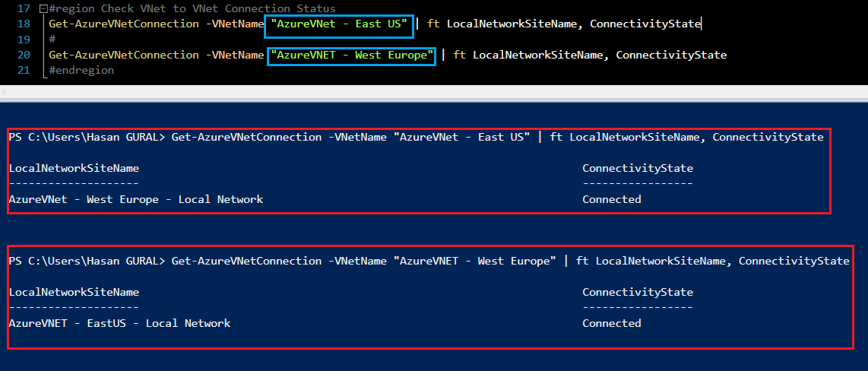Click the second Connected status in console
868x371 pixels.
(x=612, y=323)
